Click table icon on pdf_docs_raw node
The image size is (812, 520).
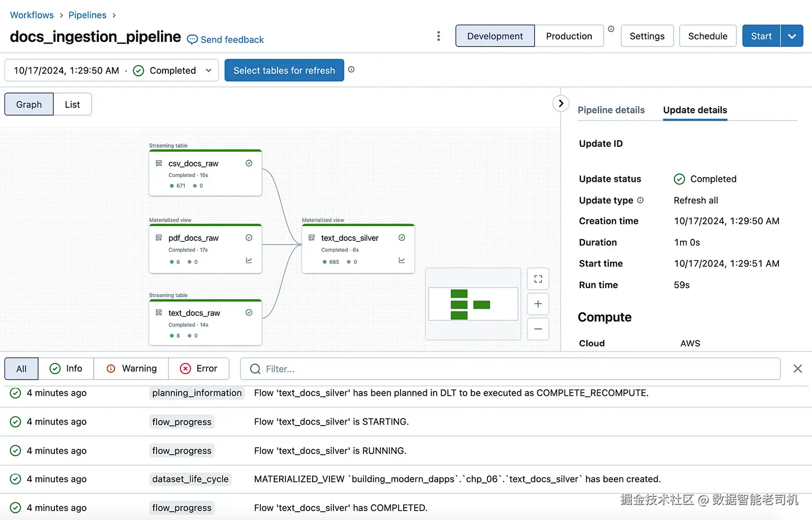click(159, 238)
